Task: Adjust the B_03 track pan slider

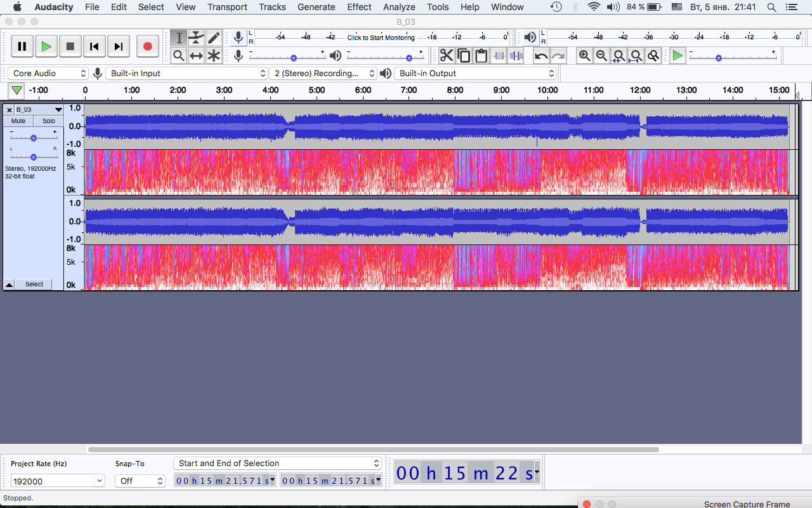Action: tap(34, 156)
